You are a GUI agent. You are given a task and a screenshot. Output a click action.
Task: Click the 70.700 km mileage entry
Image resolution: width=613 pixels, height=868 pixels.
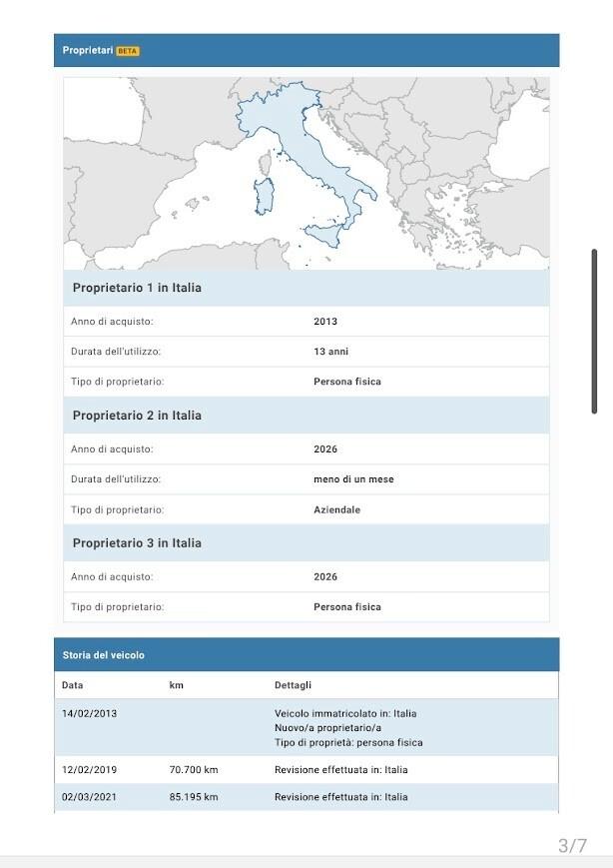click(194, 770)
